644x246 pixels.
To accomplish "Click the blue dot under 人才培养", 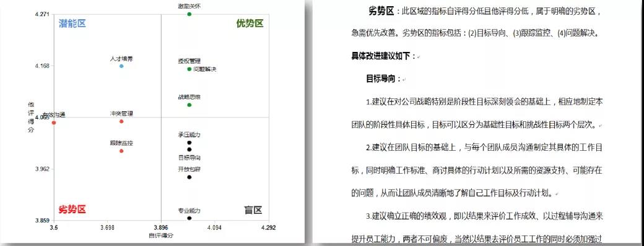I will click(x=121, y=66).
